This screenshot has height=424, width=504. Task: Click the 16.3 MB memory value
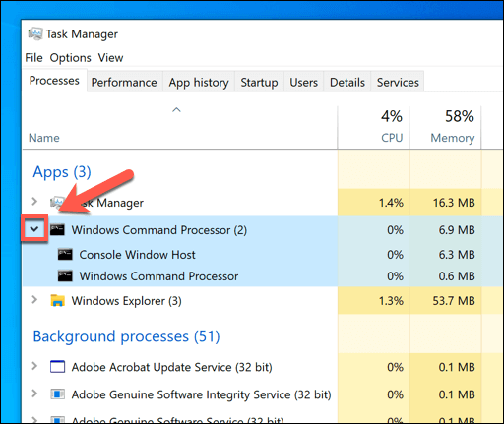454,203
